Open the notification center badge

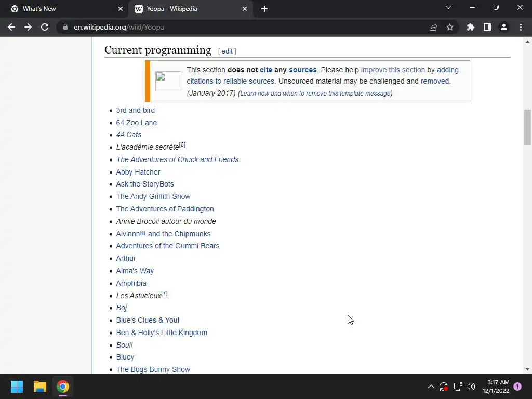[517, 387]
